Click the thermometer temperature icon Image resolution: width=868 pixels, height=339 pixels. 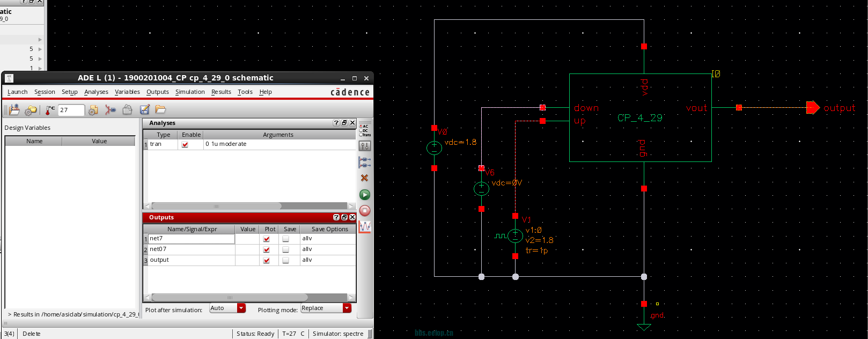coord(50,110)
